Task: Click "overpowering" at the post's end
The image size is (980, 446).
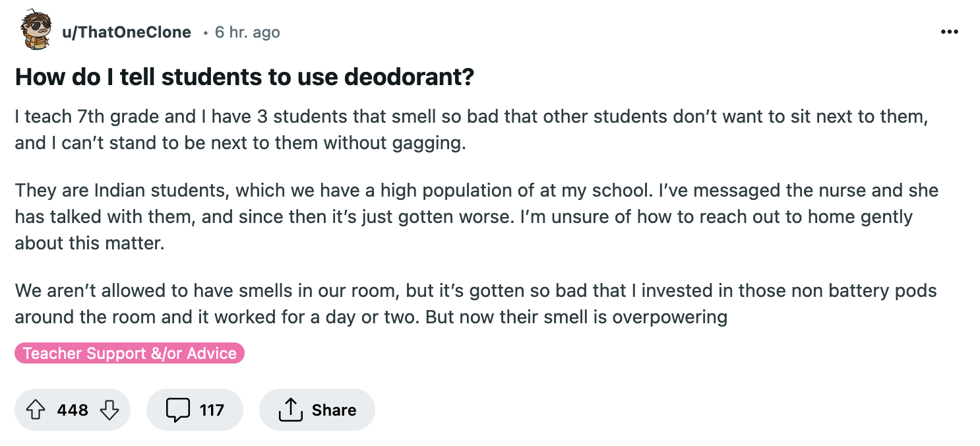Action: (669, 317)
